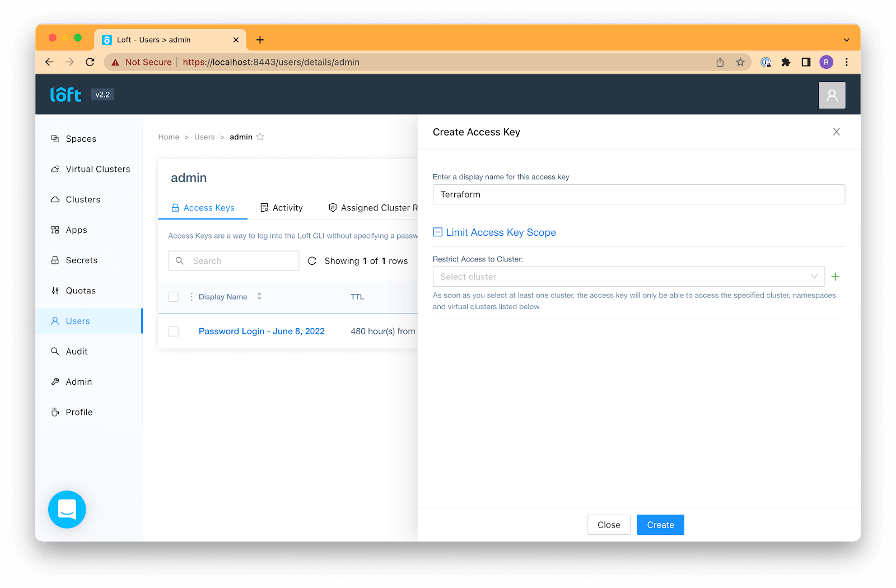
Task: Open Profile in the sidebar
Action: (89, 412)
